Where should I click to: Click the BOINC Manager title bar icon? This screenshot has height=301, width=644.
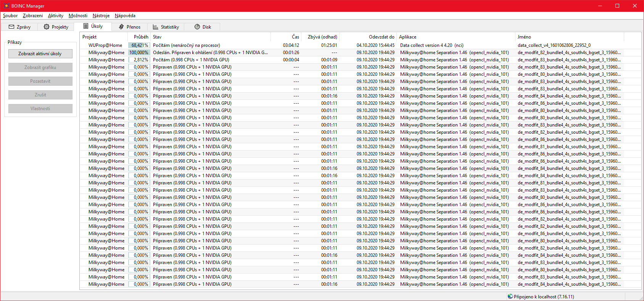coord(6,6)
